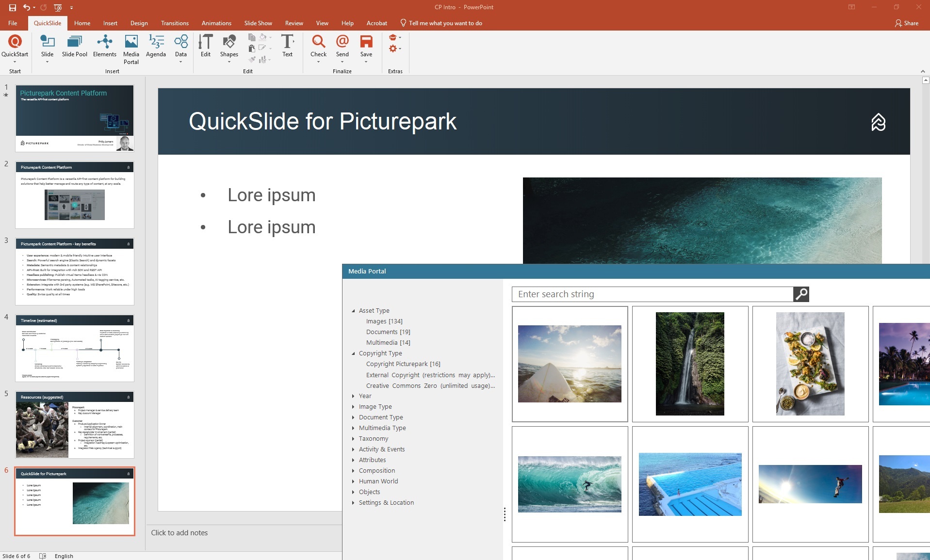
Task: Open the Transitions tab
Action: point(175,23)
